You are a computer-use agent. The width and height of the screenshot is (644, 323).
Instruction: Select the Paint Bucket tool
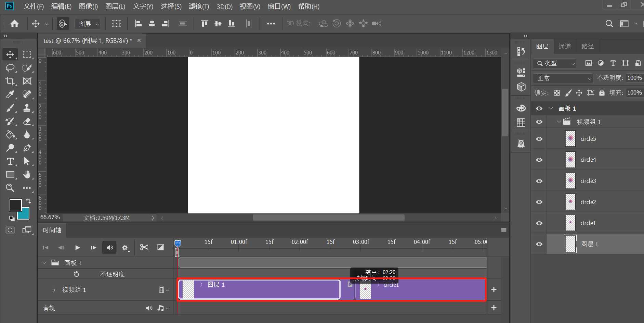tap(10, 135)
